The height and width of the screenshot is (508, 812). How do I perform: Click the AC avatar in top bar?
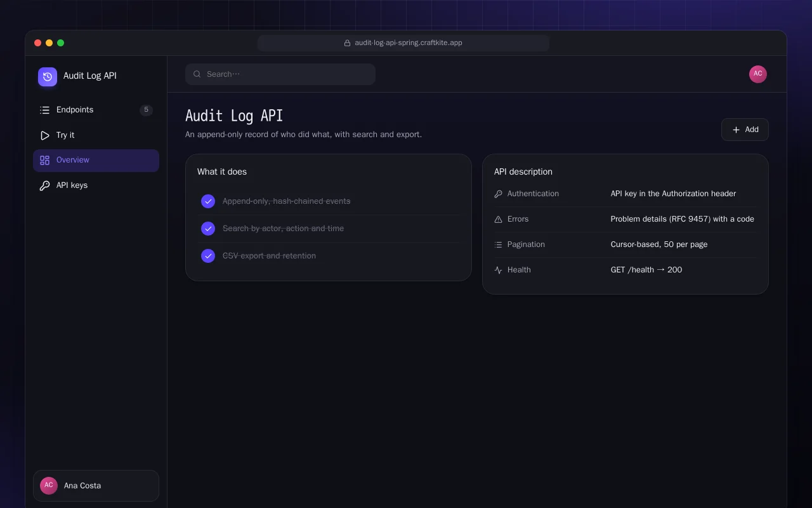click(757, 74)
